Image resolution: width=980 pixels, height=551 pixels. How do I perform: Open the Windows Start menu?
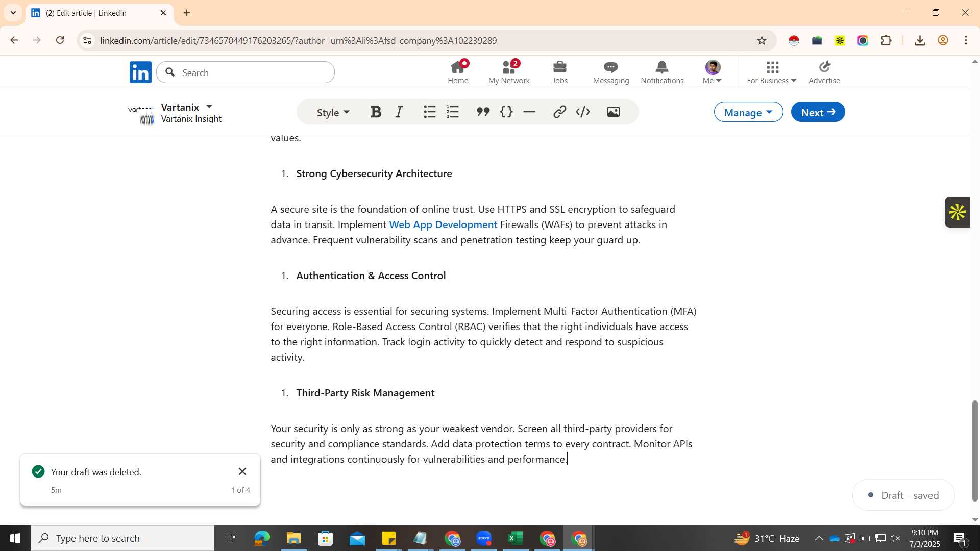pyautogui.click(x=15, y=538)
